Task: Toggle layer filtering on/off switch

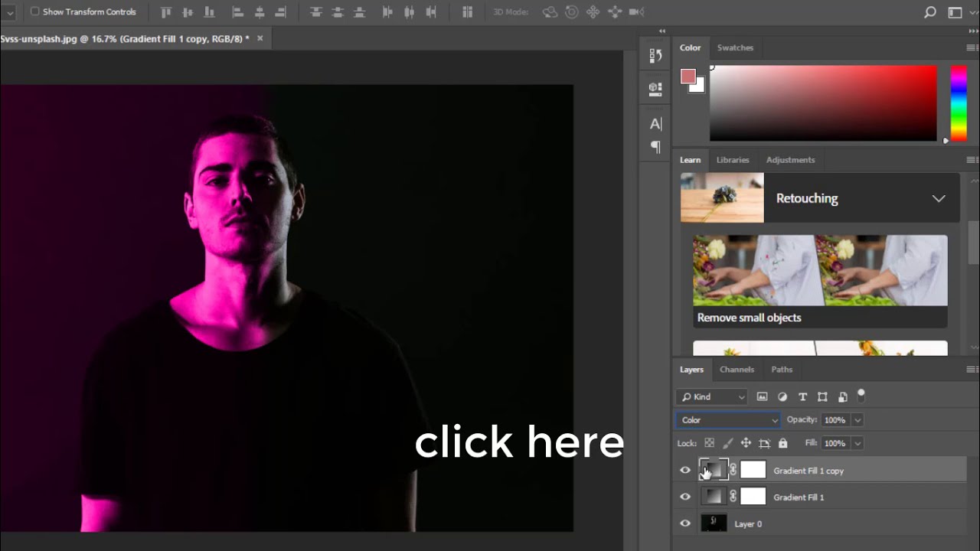Action: [x=861, y=396]
